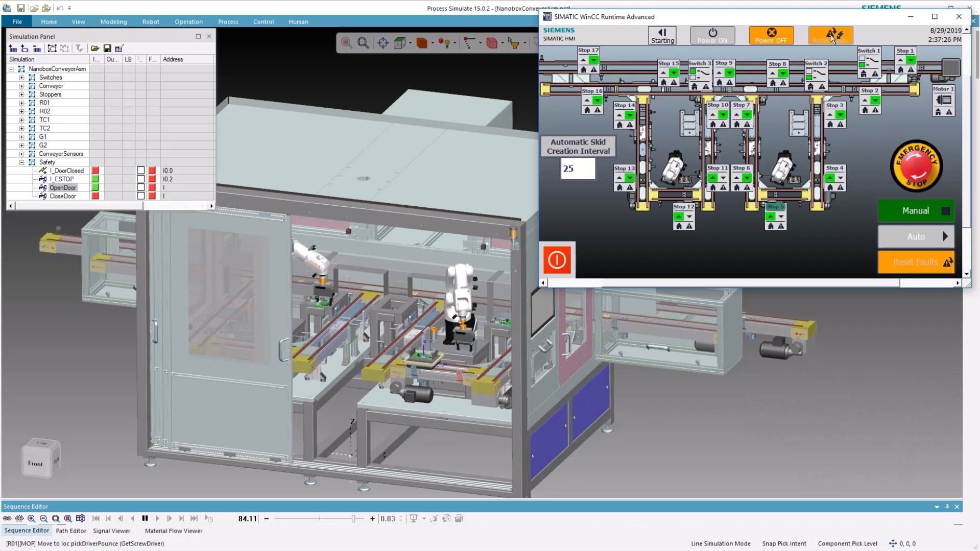The height and width of the screenshot is (551, 980).
Task: Click the remove-signals icon in Simulation Panel toolbar
Action: [x=37, y=49]
